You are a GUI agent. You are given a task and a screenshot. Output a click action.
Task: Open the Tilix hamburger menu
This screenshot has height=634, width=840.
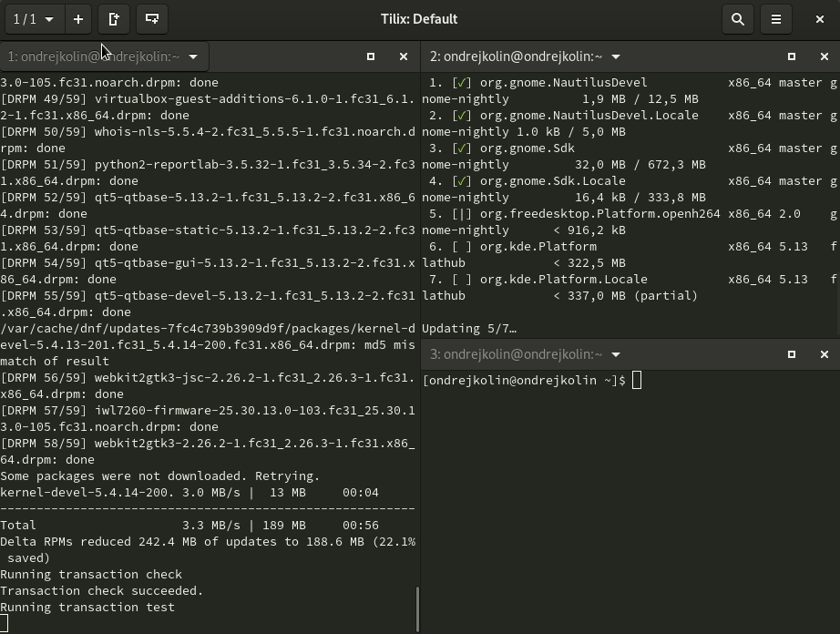pos(776,19)
